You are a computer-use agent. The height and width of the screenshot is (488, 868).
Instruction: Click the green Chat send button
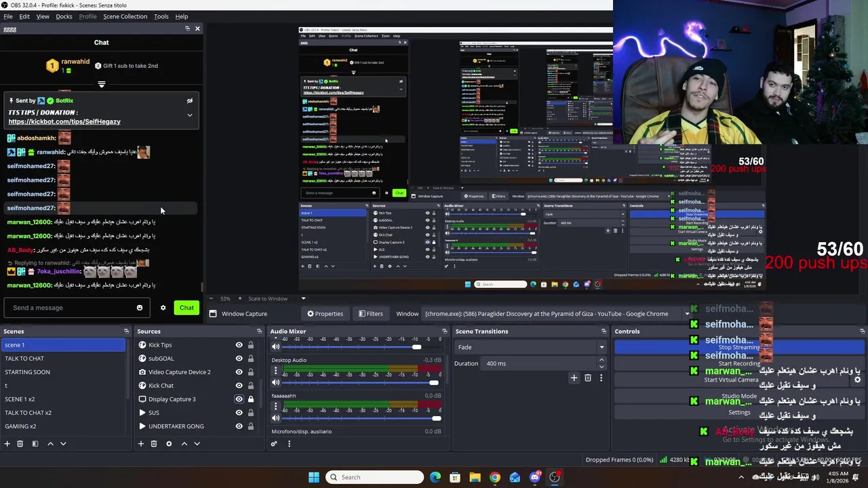click(x=186, y=308)
